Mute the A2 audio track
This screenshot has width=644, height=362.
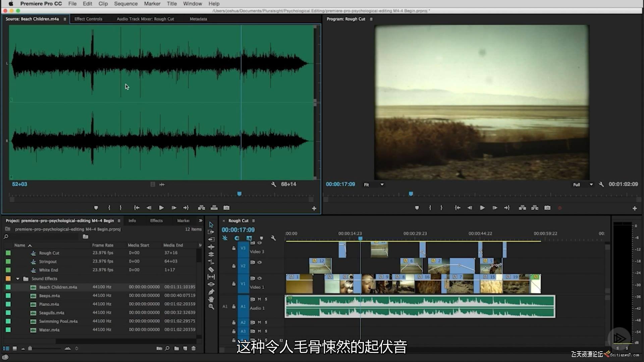point(259,322)
